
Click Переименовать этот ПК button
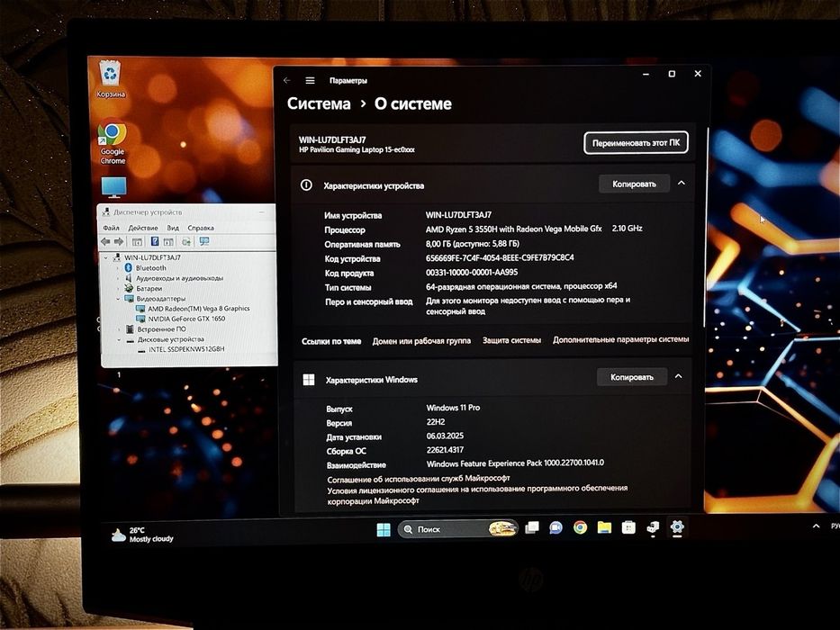pyautogui.click(x=636, y=143)
